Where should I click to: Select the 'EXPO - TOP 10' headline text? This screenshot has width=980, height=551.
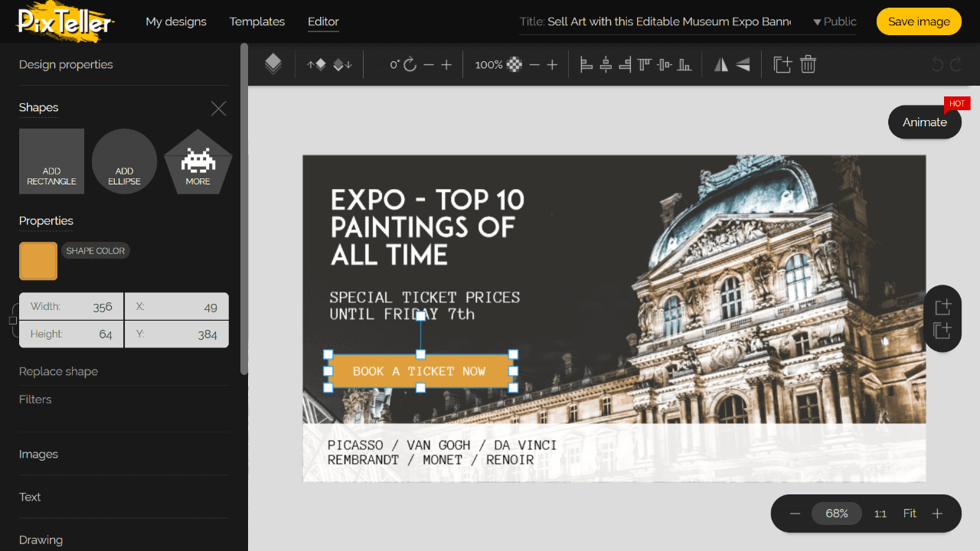pos(427,227)
